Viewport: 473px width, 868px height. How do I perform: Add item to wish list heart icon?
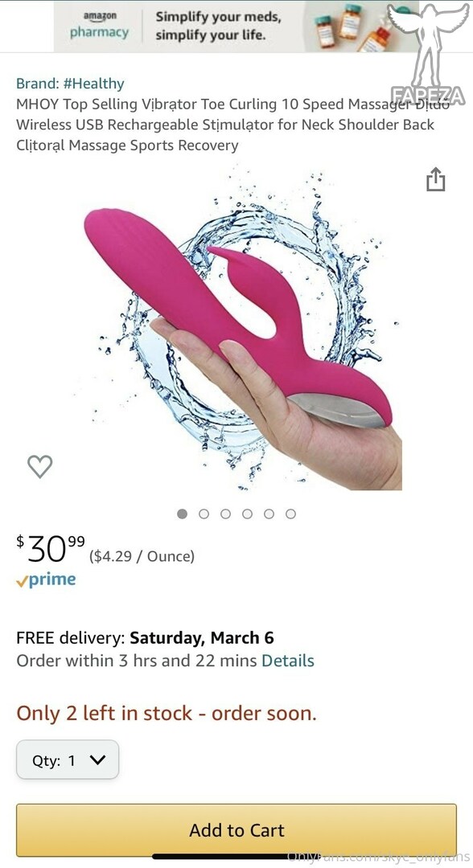[x=40, y=466]
